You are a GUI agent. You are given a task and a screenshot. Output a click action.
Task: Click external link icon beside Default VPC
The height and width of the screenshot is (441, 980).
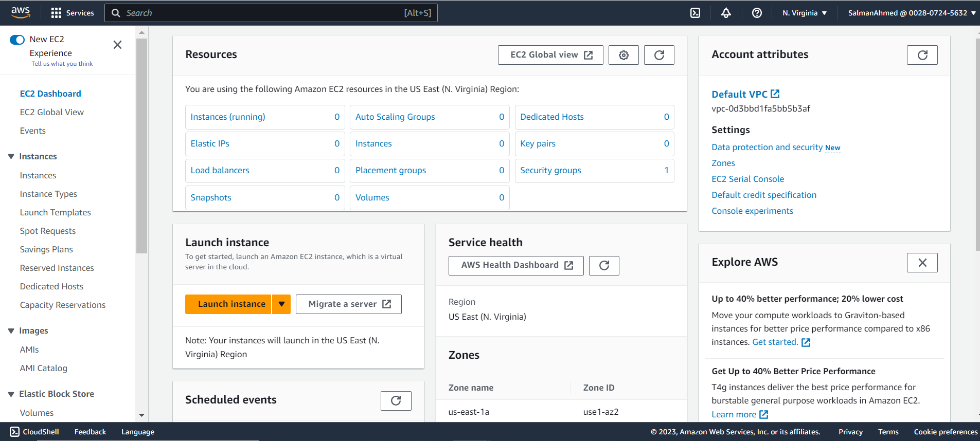click(775, 94)
